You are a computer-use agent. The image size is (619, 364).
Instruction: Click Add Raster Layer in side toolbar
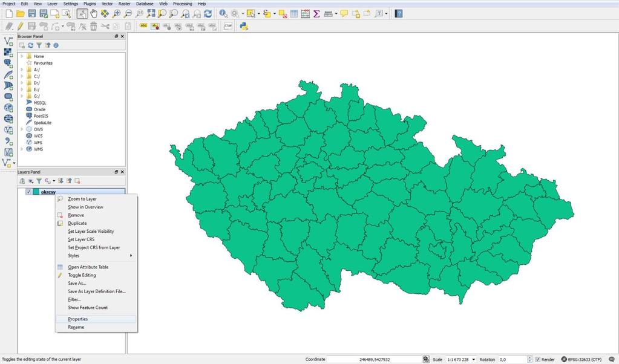(x=8, y=52)
